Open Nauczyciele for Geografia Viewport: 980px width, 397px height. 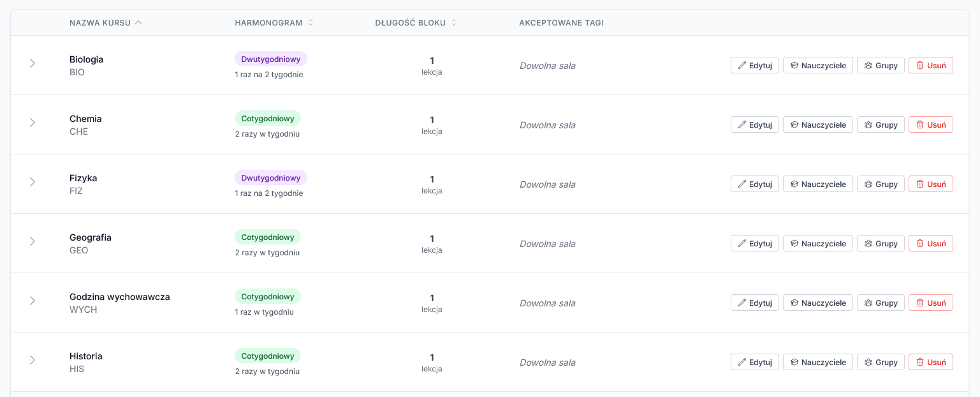817,244
